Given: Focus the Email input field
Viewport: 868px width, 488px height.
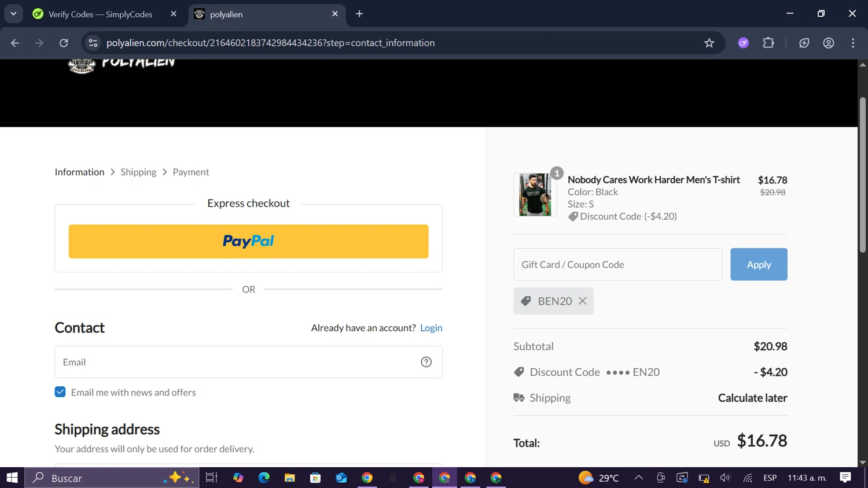Looking at the screenshot, I should [248, 362].
